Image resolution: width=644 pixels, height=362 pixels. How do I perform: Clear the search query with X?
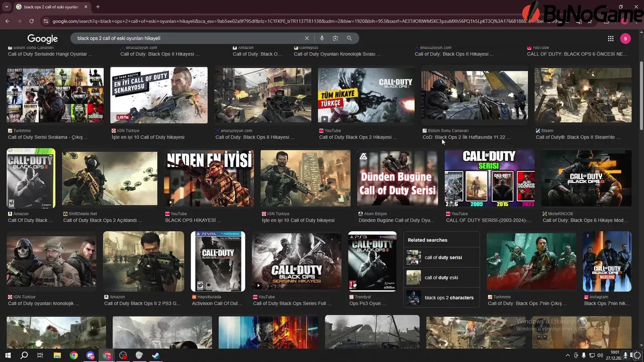coord(307,38)
